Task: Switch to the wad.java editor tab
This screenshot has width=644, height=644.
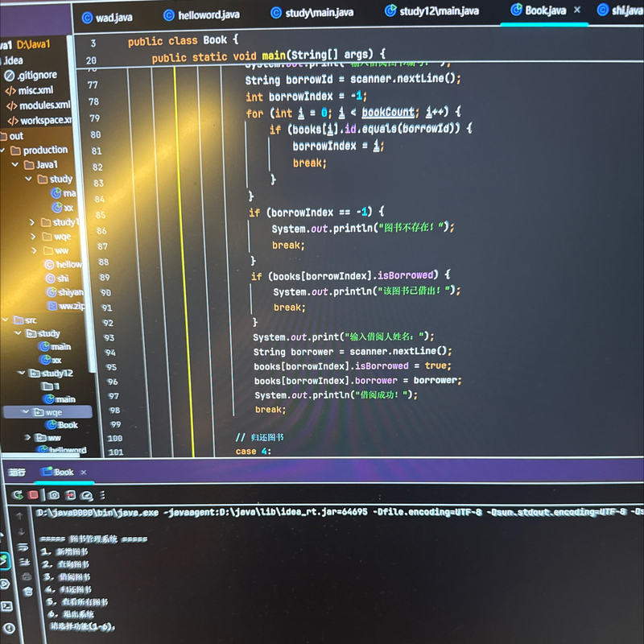Action: coord(107,18)
